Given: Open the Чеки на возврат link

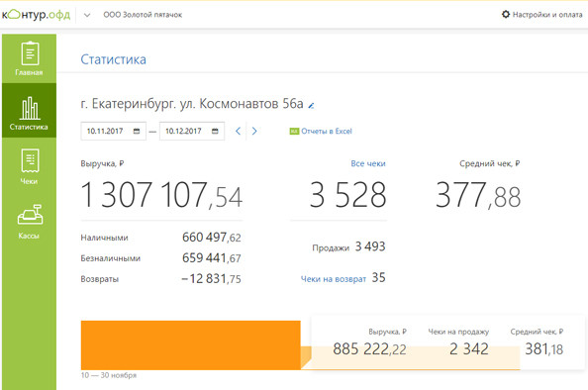Looking at the screenshot, I should pos(334,279).
